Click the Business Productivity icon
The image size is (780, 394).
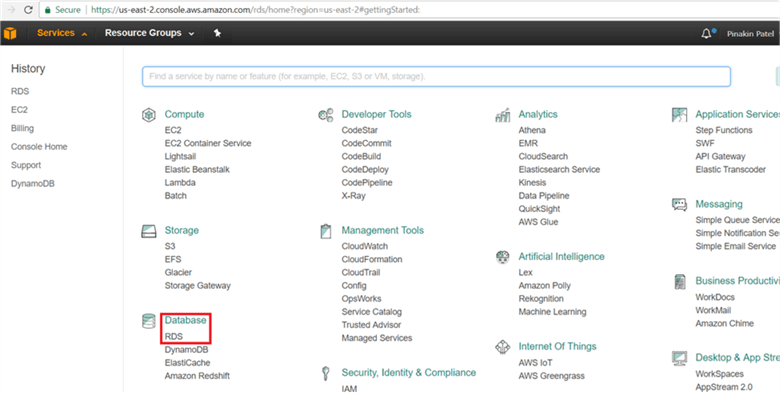(680, 281)
